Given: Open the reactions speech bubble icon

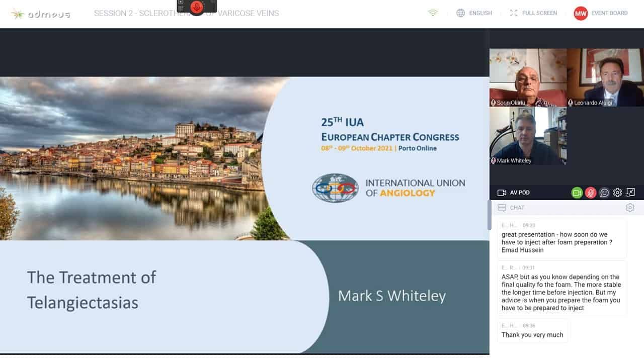Looking at the screenshot, I should point(604,193).
